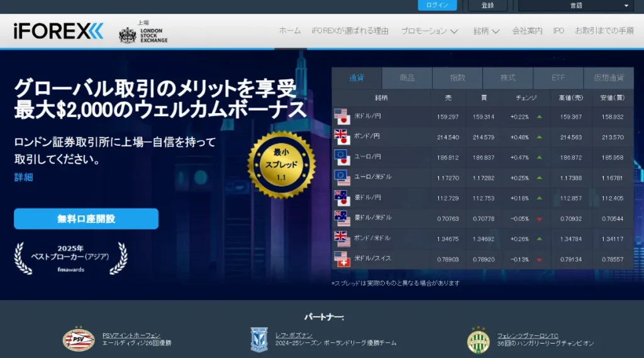Go to ホーム in navigation
The height and width of the screenshot is (358, 644).
[290, 31]
